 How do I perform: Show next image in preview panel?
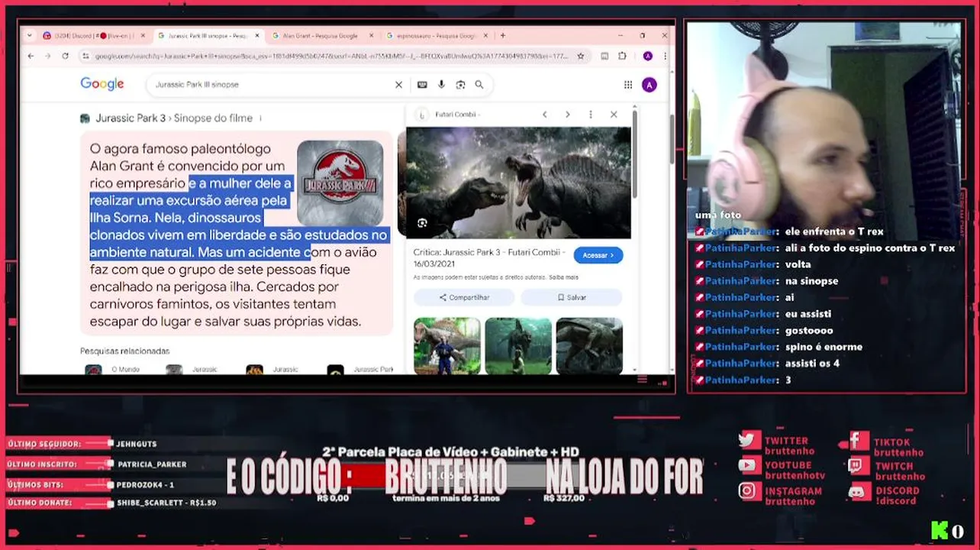coord(567,115)
